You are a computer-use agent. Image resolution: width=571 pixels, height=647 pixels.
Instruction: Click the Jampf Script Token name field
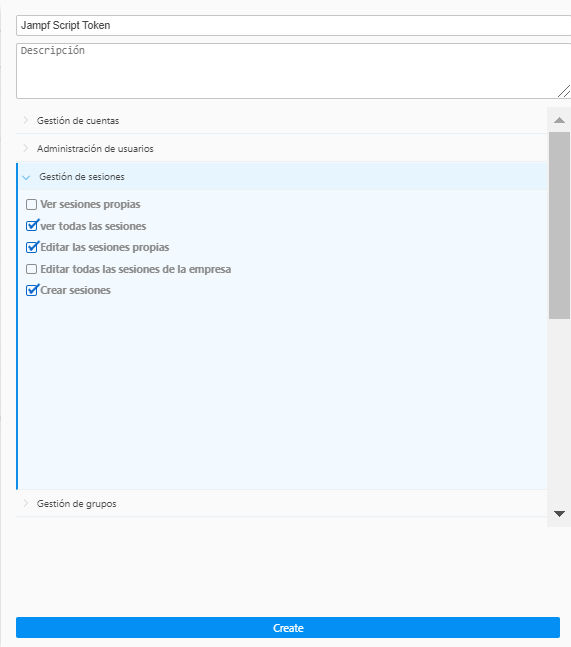[x=293, y=26]
